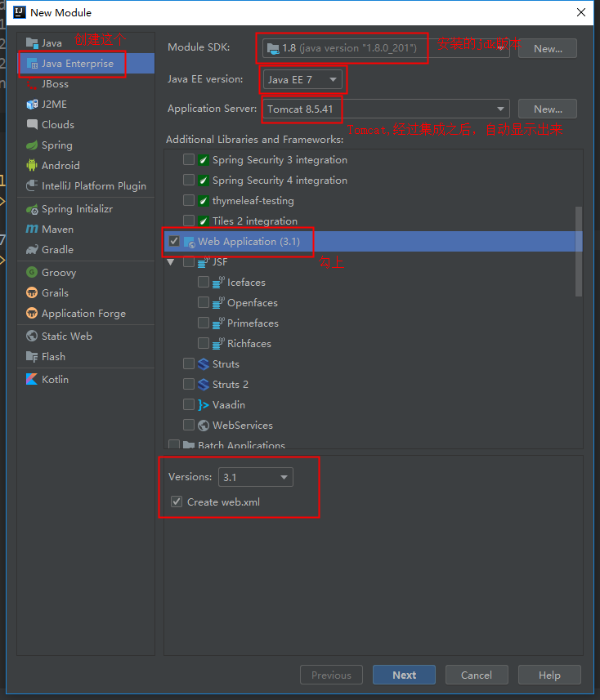Select the JBoss icon
Viewport: 600px width, 700px height.
32,84
